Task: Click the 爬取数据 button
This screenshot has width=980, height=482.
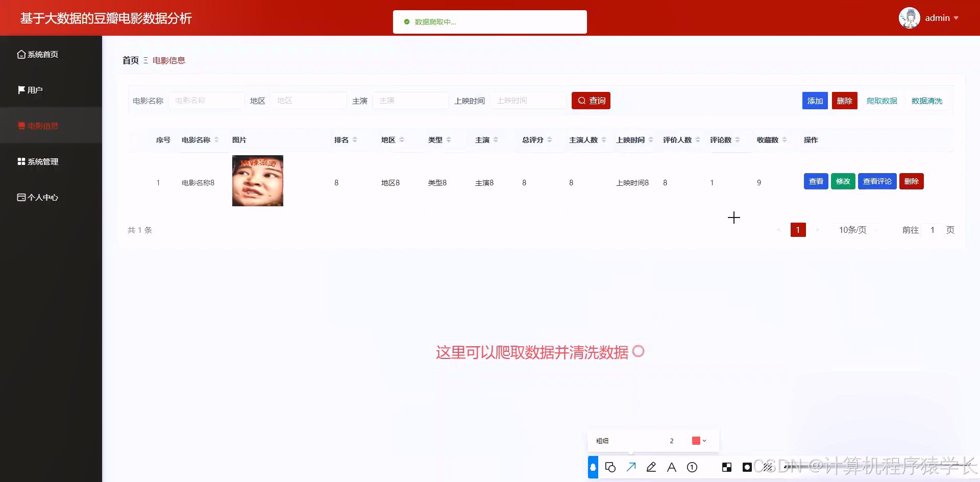Action: (x=881, y=101)
